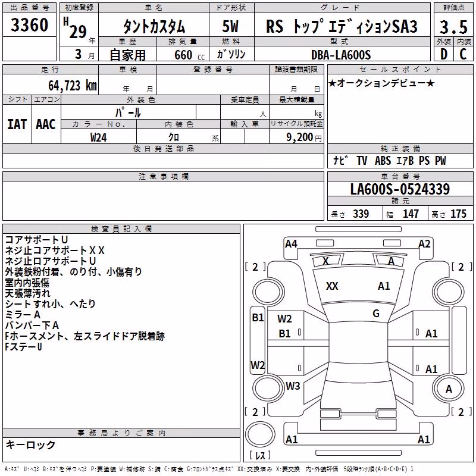Click the エアB equipment entry
This screenshot has height=476, width=476.
pyautogui.click(x=405, y=160)
